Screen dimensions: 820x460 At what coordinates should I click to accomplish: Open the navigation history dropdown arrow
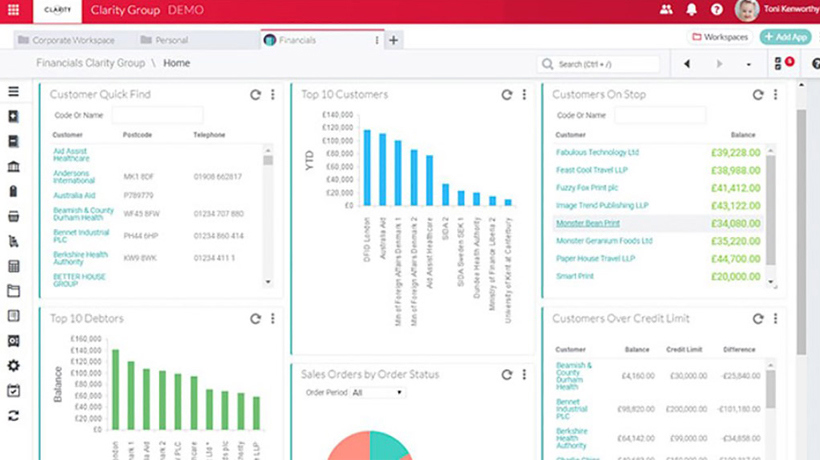(x=748, y=64)
